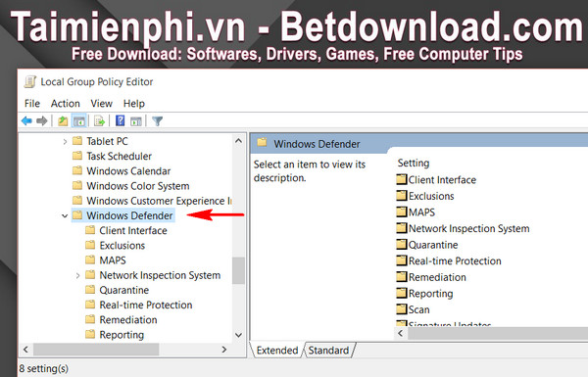Toggle the Show/Hide Console Tree icon
Screen dimensions: 588x377
click(79, 121)
